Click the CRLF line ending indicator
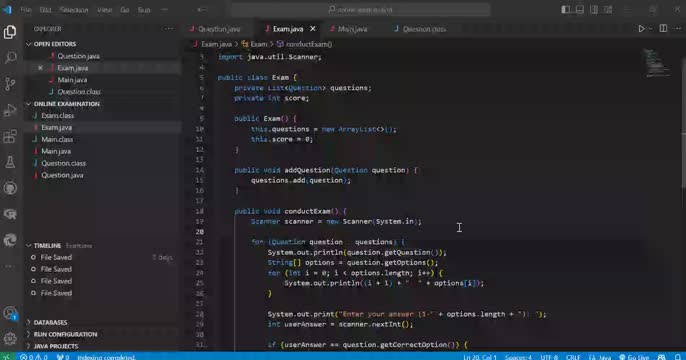The width and height of the screenshot is (686, 360). click(x=573, y=357)
